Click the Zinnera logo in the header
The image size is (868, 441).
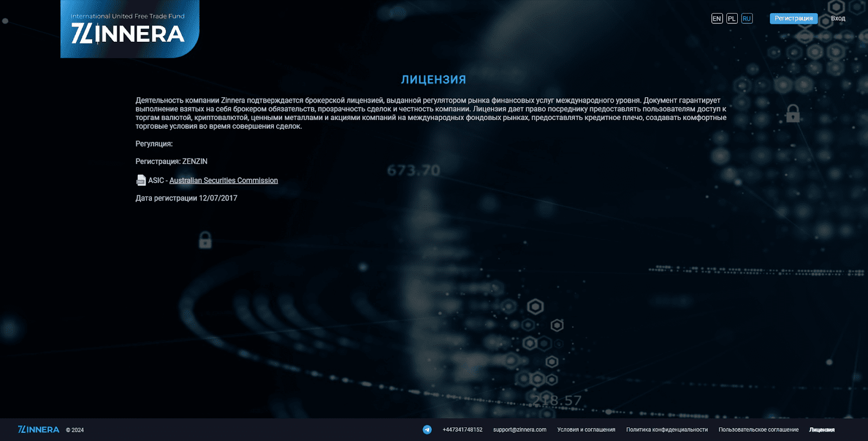[x=130, y=29]
